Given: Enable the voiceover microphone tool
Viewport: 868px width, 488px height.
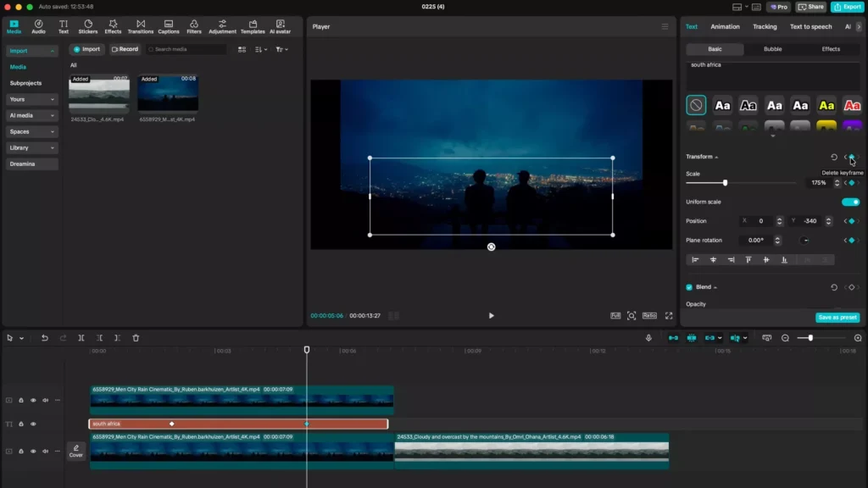Looking at the screenshot, I should (648, 338).
